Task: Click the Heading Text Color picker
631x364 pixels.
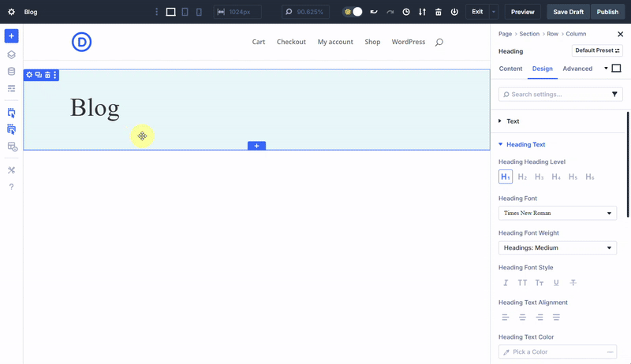Action: click(x=558, y=352)
